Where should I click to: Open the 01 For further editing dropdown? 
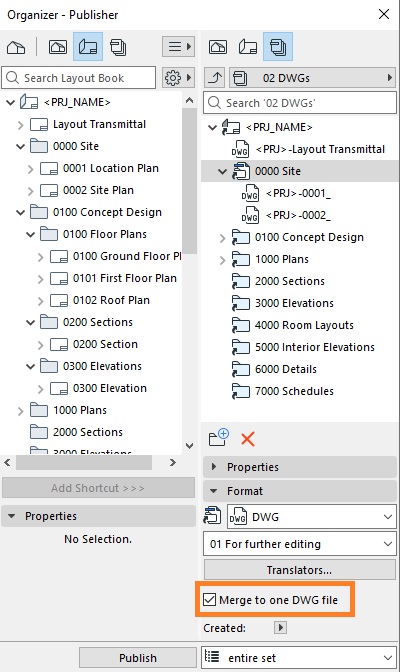coord(300,544)
